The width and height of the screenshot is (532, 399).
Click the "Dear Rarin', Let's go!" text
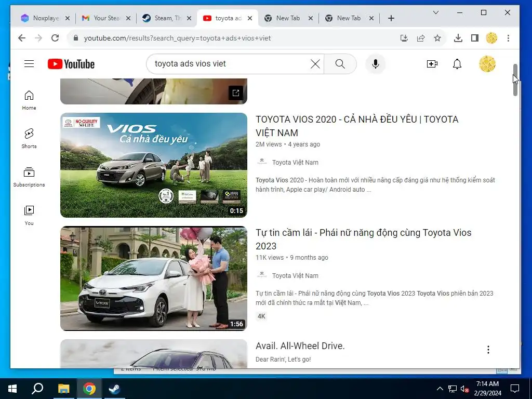(x=283, y=360)
